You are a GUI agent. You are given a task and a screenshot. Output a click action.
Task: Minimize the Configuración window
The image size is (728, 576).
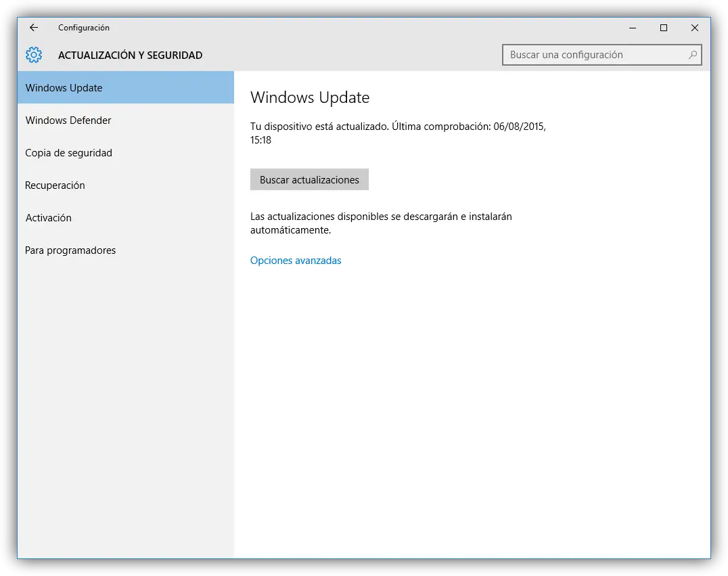coord(633,28)
